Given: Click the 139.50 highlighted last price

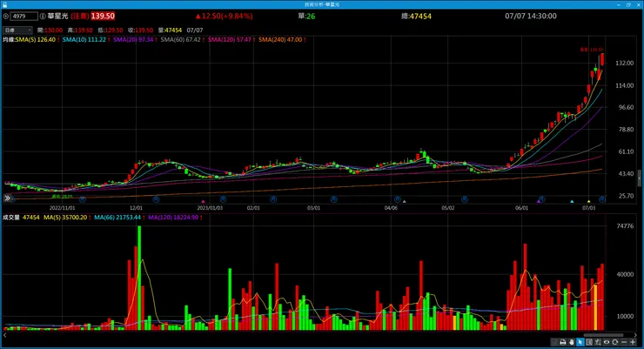Looking at the screenshot, I should coord(103,16).
